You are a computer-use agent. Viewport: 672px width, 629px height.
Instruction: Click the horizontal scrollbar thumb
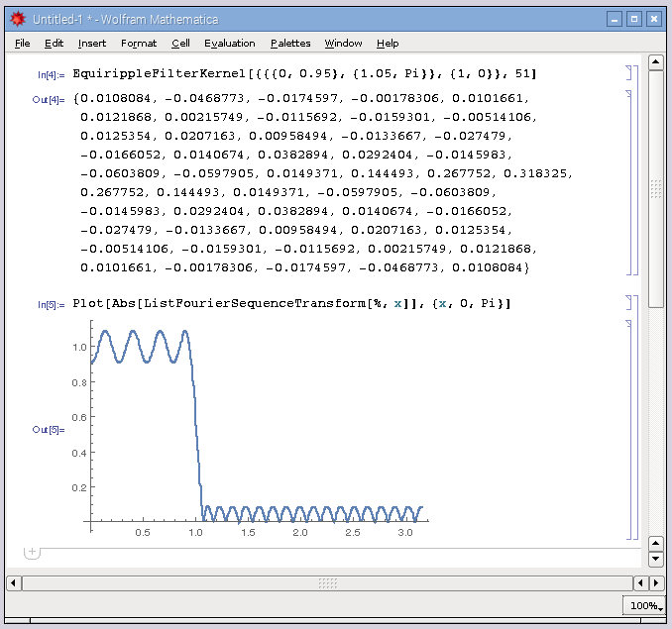[328, 582]
